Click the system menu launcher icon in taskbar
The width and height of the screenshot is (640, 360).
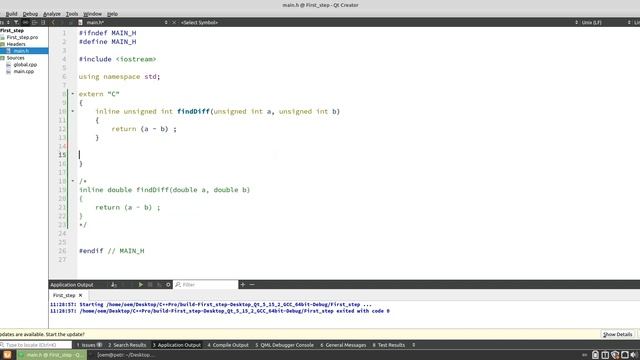click(x=7, y=355)
